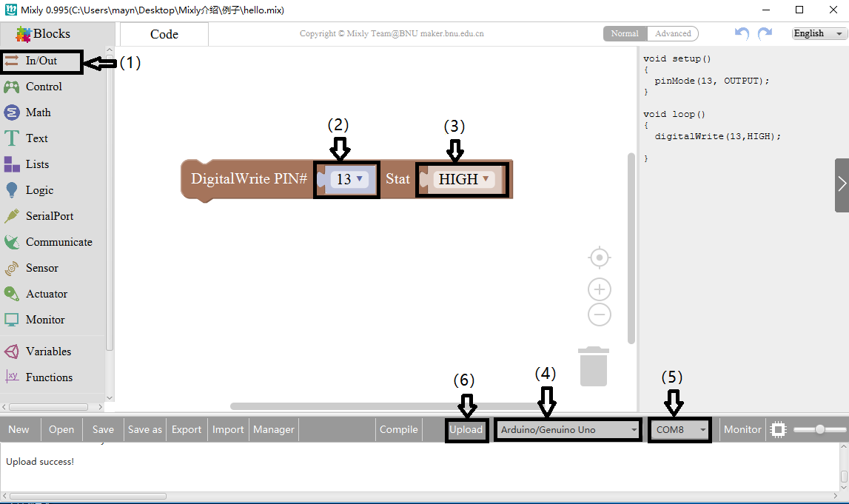Switch to the Code tab
Image resolution: width=849 pixels, height=504 pixels.
[164, 34]
